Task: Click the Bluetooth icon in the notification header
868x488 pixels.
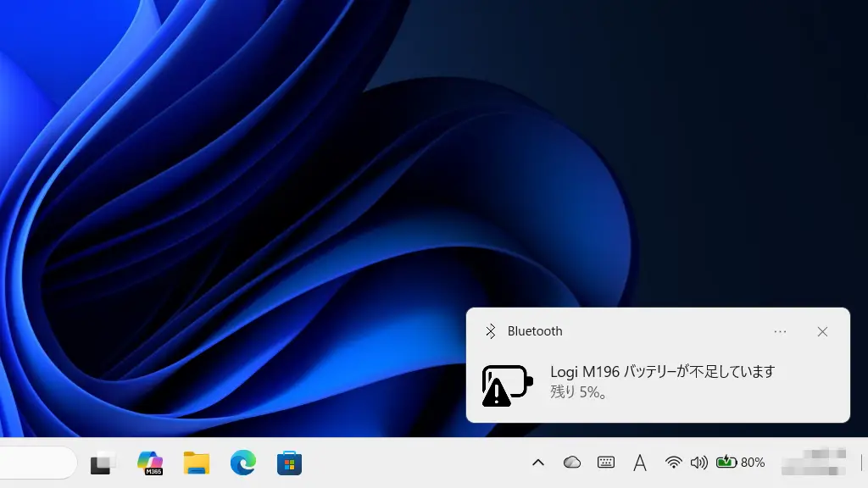Action: [x=491, y=331]
